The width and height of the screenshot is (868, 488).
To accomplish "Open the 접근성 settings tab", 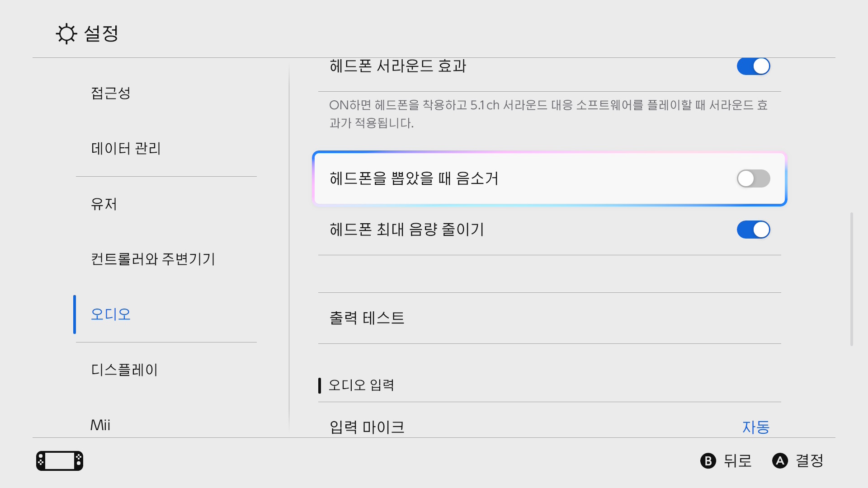I will pos(110,94).
